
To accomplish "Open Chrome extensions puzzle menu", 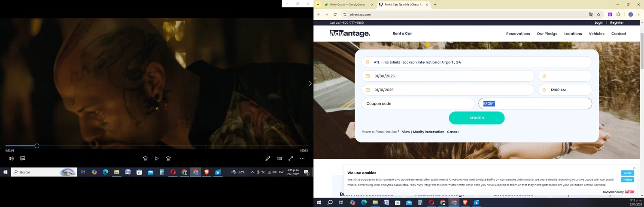I will pyautogui.click(x=618, y=15).
